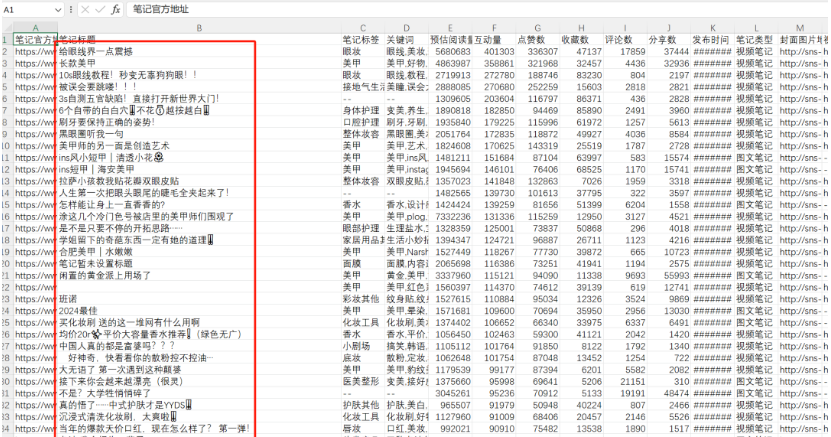Select the cell 长款美甲
The height and width of the screenshot is (437, 831).
199,63
